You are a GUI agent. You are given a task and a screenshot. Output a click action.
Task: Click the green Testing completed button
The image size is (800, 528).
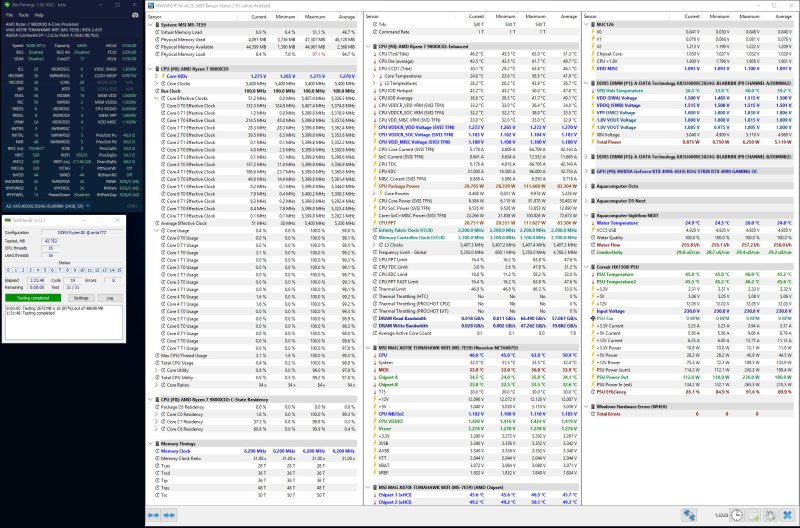[x=33, y=298]
